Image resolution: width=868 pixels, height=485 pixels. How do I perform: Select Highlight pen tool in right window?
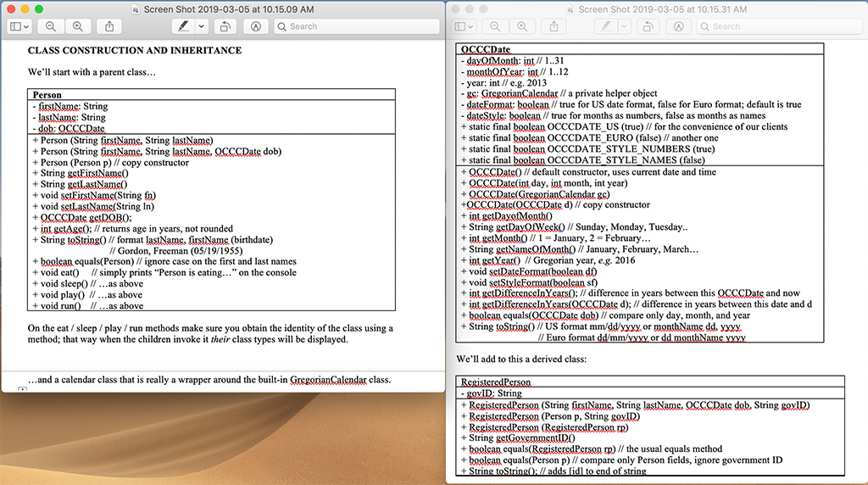click(606, 26)
